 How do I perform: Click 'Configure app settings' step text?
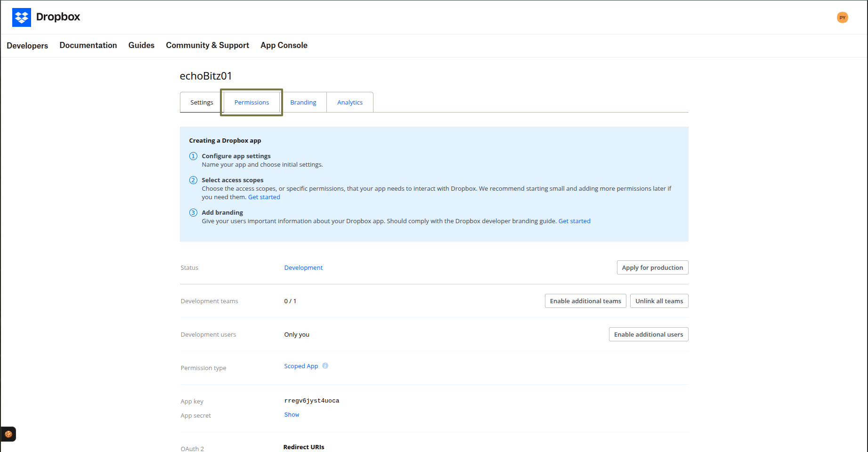pyautogui.click(x=236, y=156)
